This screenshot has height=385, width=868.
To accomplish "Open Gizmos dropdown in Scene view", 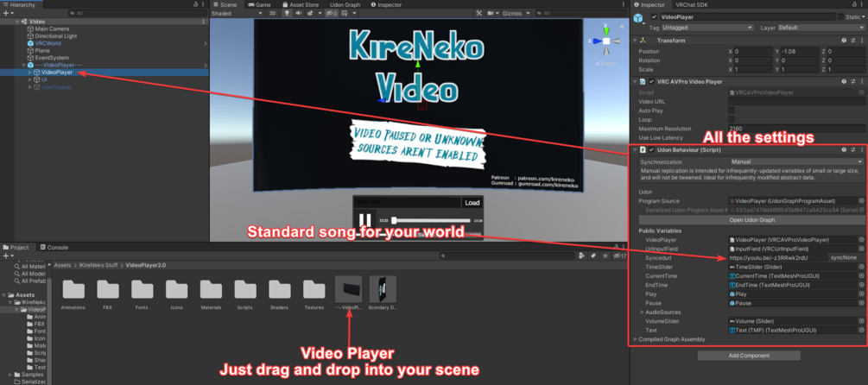I will click(516, 13).
